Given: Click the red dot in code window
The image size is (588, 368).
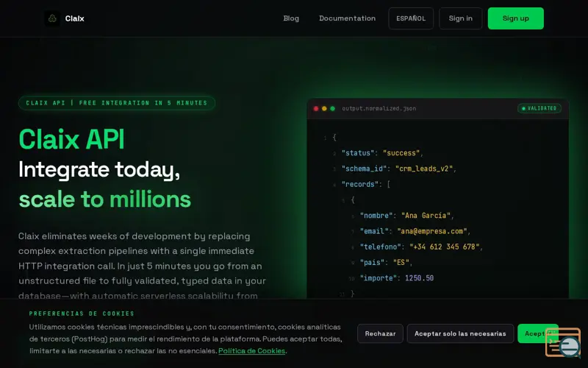Looking at the screenshot, I should click(x=316, y=108).
